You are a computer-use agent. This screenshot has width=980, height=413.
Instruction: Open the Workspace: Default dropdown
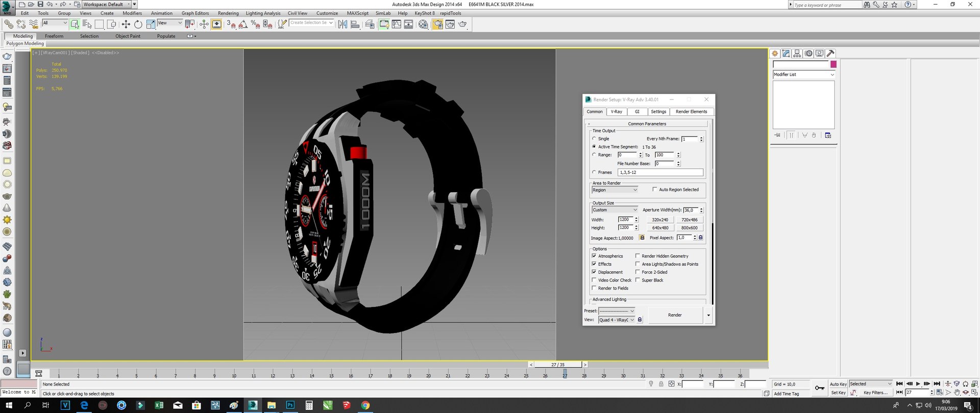pyautogui.click(x=107, y=4)
